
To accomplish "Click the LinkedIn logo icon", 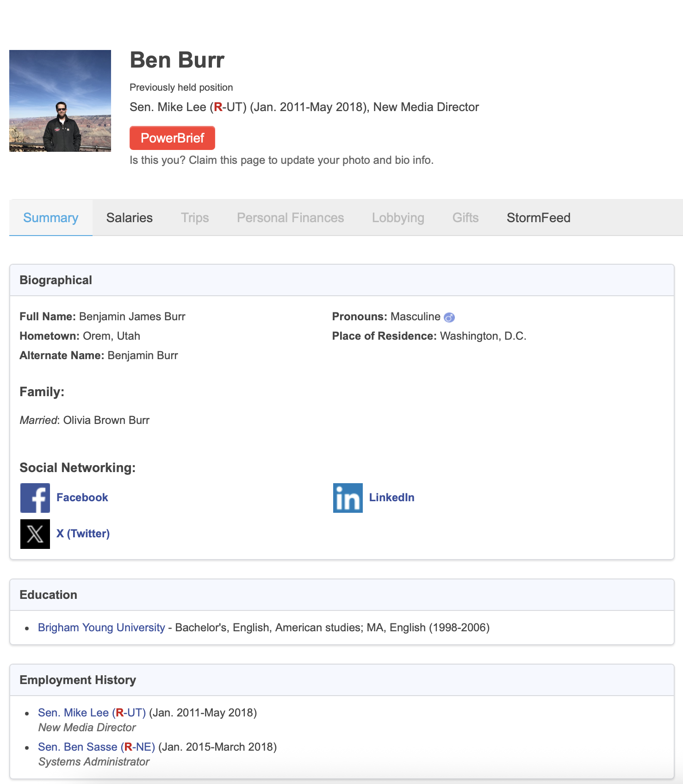I will coord(348,498).
